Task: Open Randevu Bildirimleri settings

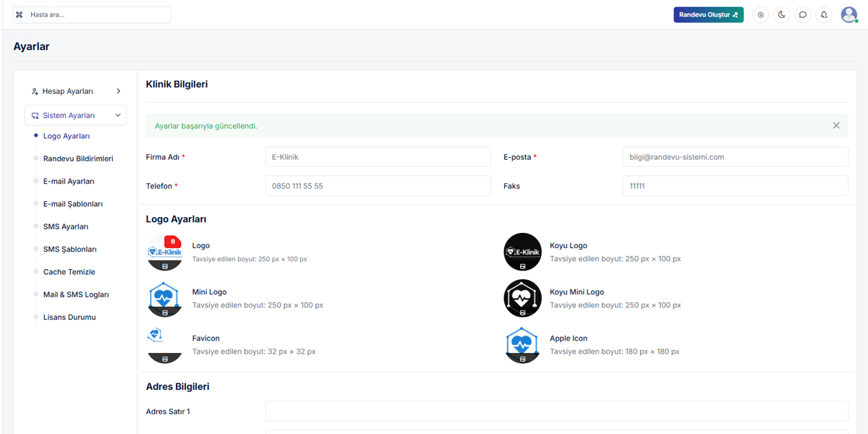Action: 78,158
